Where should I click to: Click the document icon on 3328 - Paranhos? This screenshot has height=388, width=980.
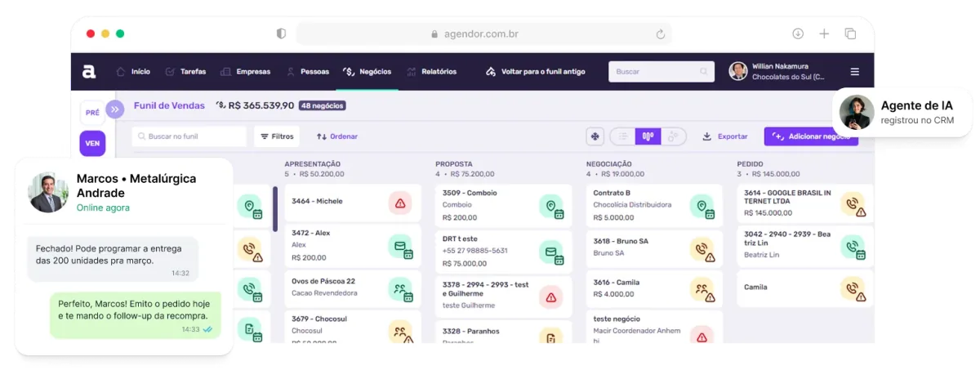pos(551,337)
